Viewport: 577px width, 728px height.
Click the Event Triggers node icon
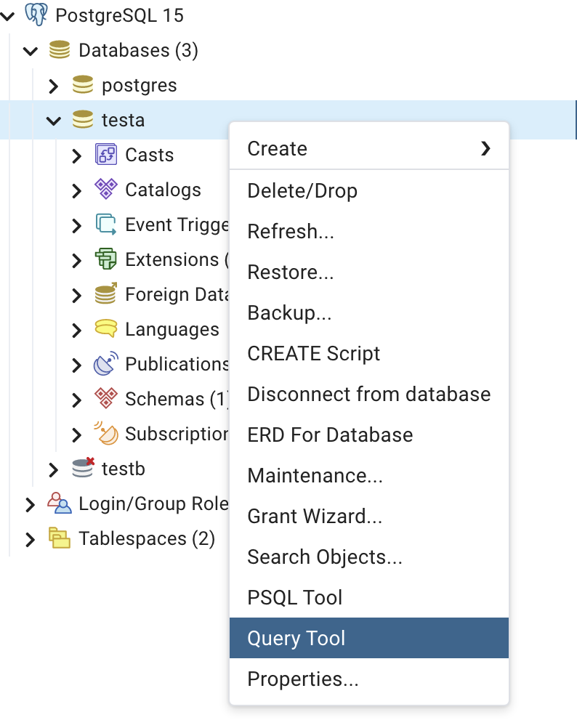pyautogui.click(x=106, y=225)
